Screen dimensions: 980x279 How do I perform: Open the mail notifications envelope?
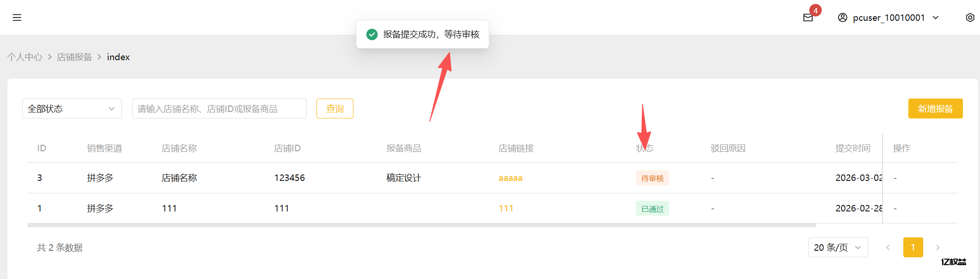pyautogui.click(x=808, y=18)
